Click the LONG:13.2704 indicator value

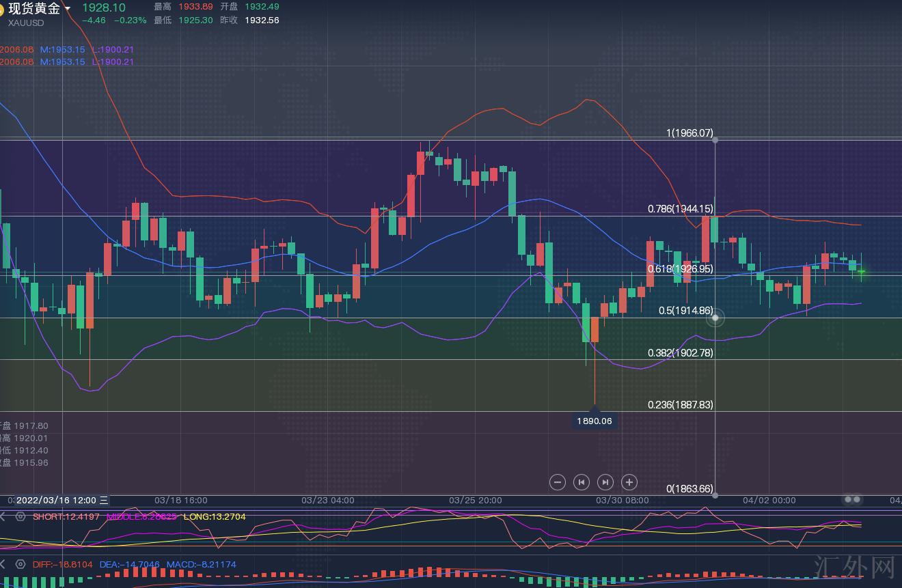point(215,516)
